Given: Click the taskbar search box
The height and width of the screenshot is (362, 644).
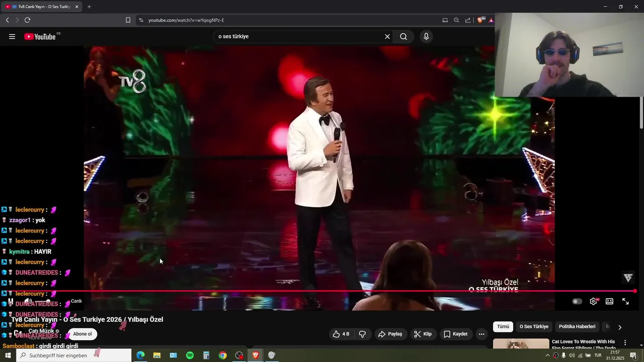Looking at the screenshot, I should 74,355.
